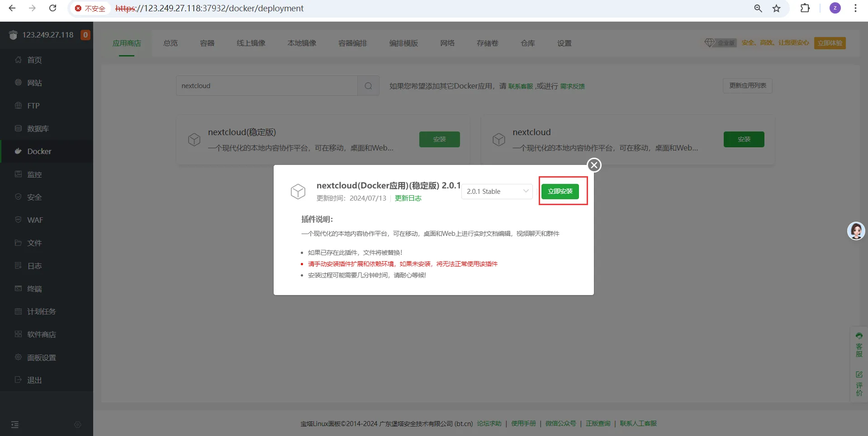Expand the 2.0.1 Stable version dropdown
This screenshot has height=436, width=868.
(497, 192)
